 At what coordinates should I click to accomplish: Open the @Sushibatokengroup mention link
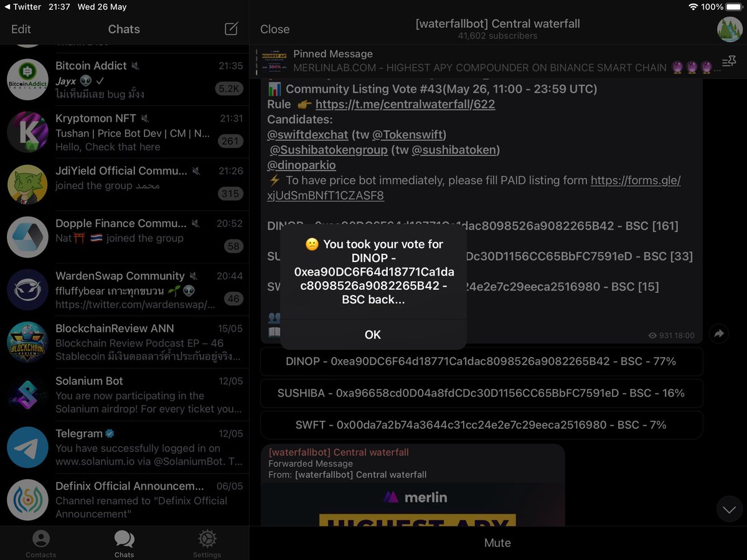[329, 150]
